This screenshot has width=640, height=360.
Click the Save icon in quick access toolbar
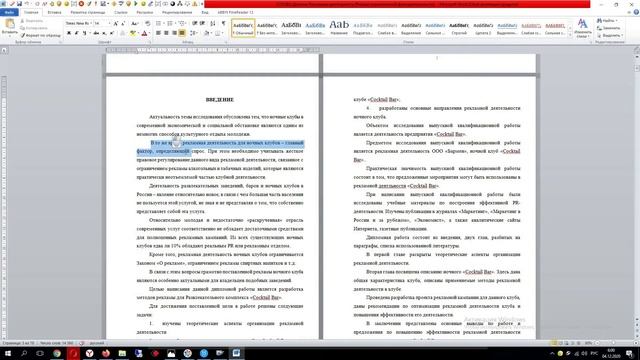tap(19, 4)
